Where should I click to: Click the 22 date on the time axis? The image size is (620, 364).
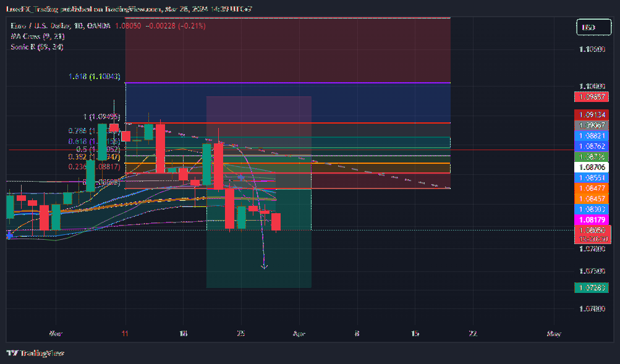click(473, 334)
